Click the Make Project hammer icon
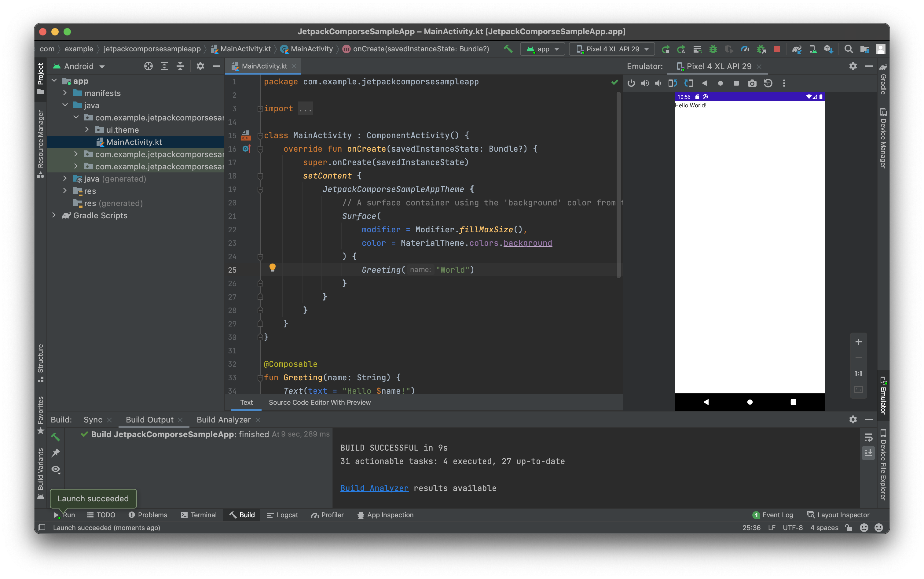924x579 pixels. 508,49
